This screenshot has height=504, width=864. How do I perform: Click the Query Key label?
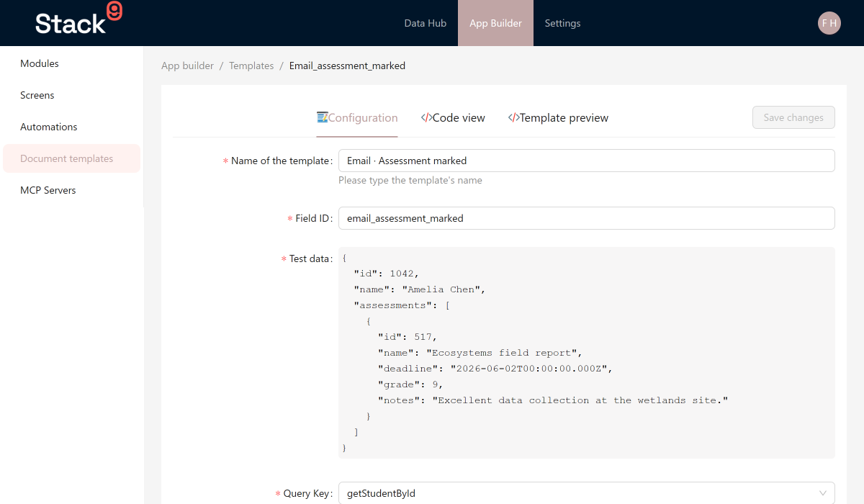click(x=307, y=493)
